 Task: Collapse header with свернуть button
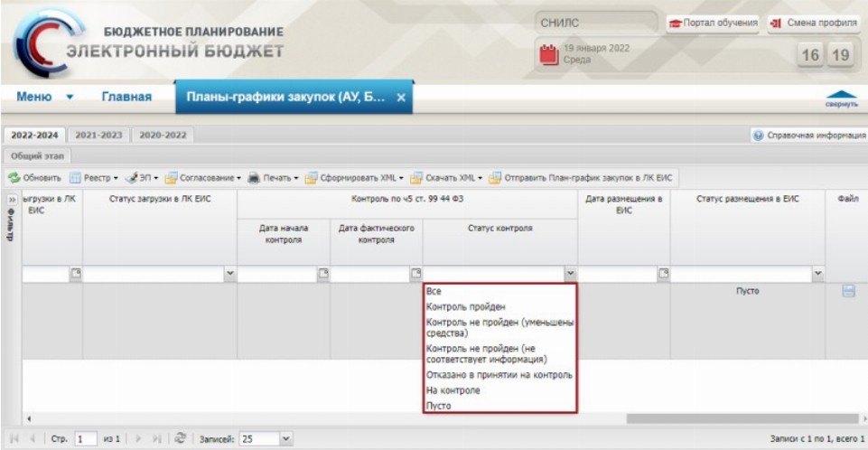[x=841, y=98]
